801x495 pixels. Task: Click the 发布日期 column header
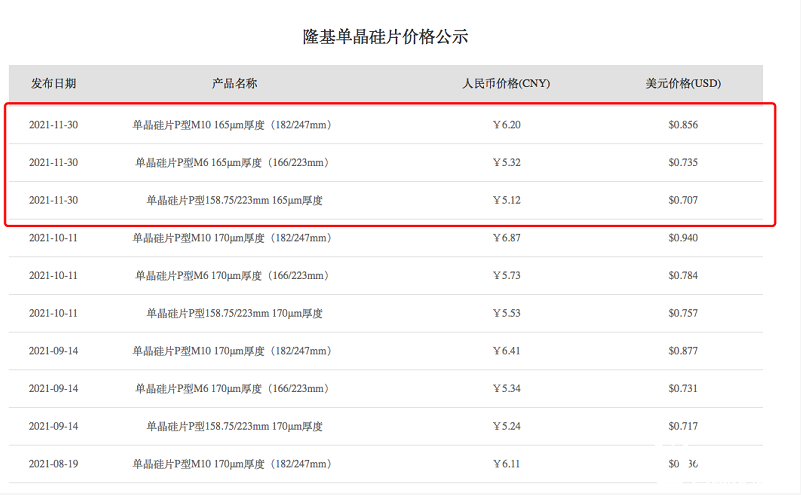pos(54,83)
